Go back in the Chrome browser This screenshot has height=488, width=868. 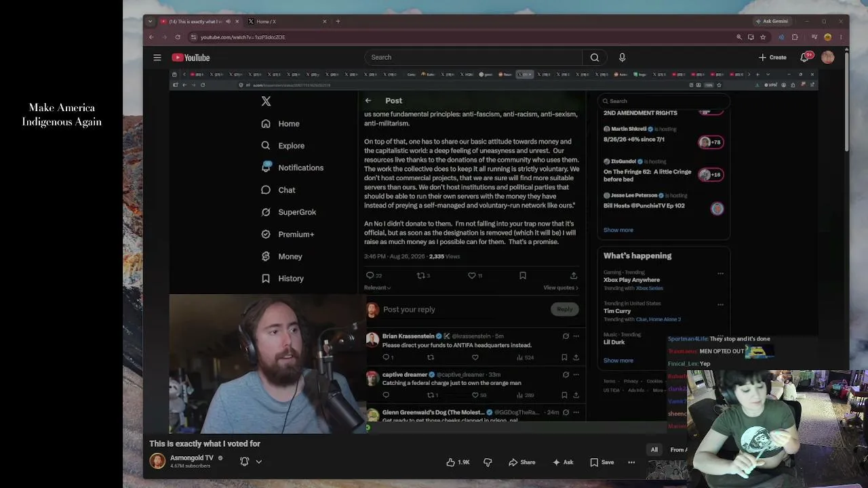click(151, 37)
